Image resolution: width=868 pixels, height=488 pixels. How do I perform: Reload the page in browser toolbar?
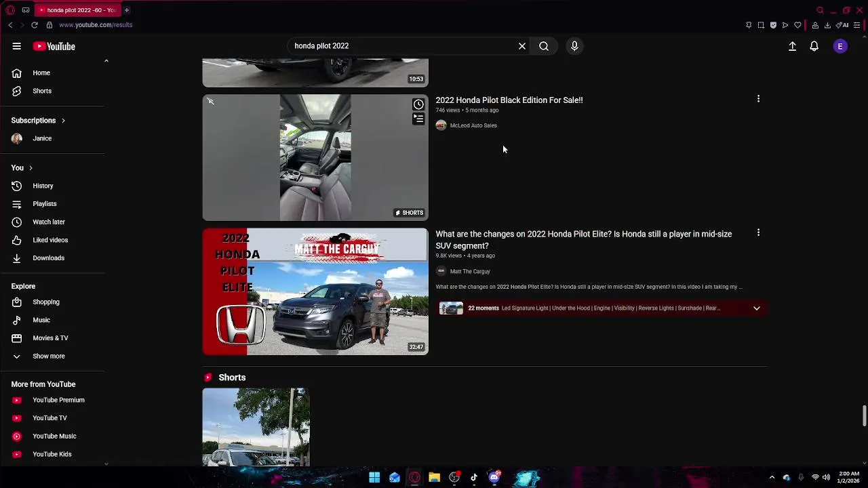(35, 25)
